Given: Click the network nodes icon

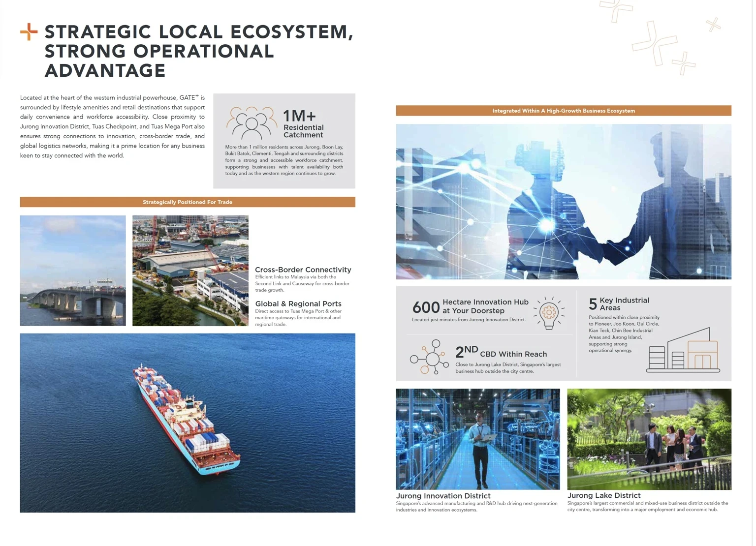Looking at the screenshot, I should coord(429,357).
